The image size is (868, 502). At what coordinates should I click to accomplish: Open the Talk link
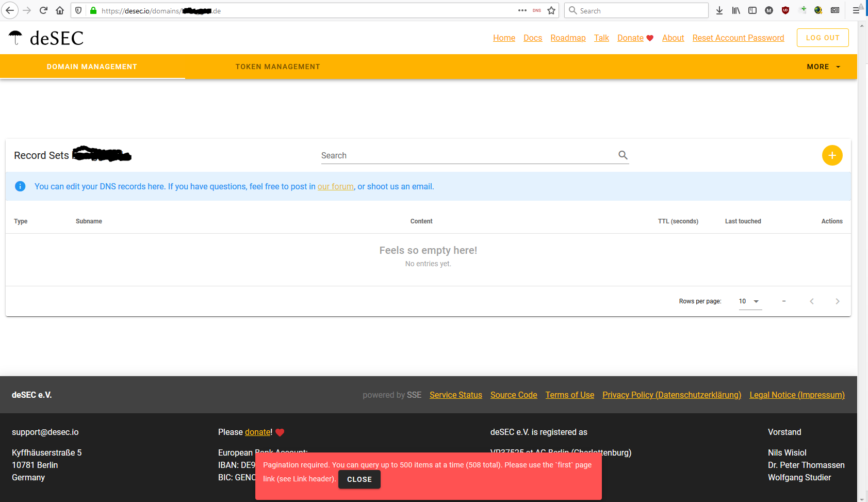pyautogui.click(x=601, y=38)
